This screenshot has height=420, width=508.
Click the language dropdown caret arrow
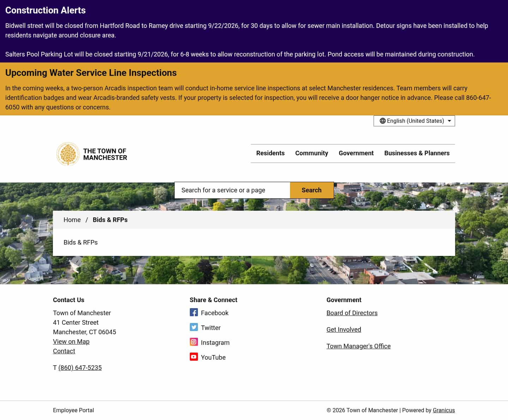click(449, 121)
